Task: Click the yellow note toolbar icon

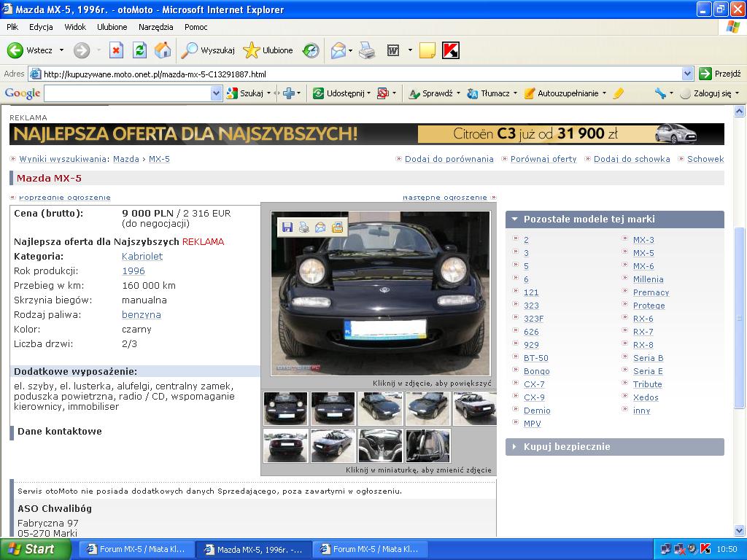Action: click(x=427, y=50)
